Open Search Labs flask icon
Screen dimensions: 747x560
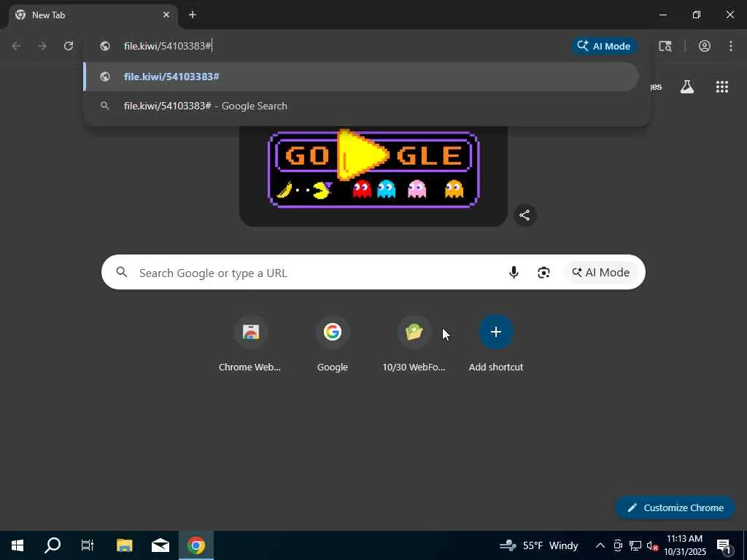click(687, 87)
